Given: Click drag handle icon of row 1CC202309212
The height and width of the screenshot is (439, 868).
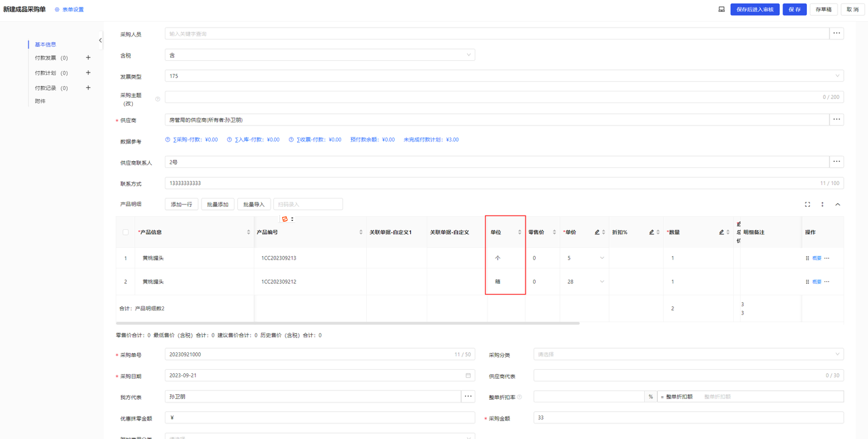Looking at the screenshot, I should click(x=808, y=282).
